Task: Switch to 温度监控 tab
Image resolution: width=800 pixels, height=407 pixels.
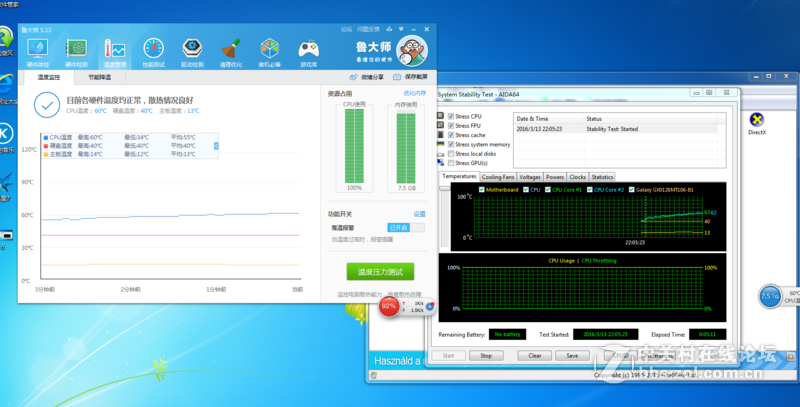Action: click(48, 78)
